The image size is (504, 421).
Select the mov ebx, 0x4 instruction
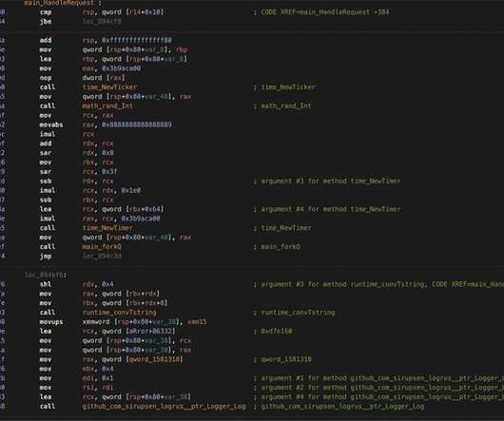[76, 369]
